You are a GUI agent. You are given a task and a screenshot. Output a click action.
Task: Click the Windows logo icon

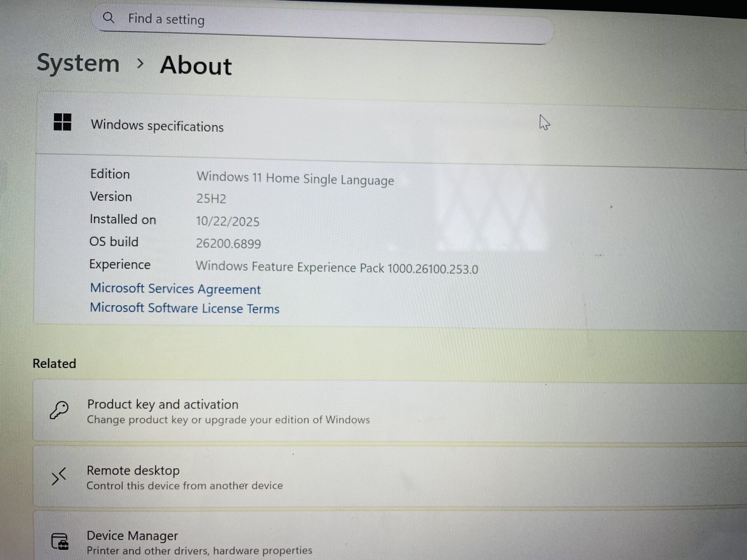tap(62, 122)
